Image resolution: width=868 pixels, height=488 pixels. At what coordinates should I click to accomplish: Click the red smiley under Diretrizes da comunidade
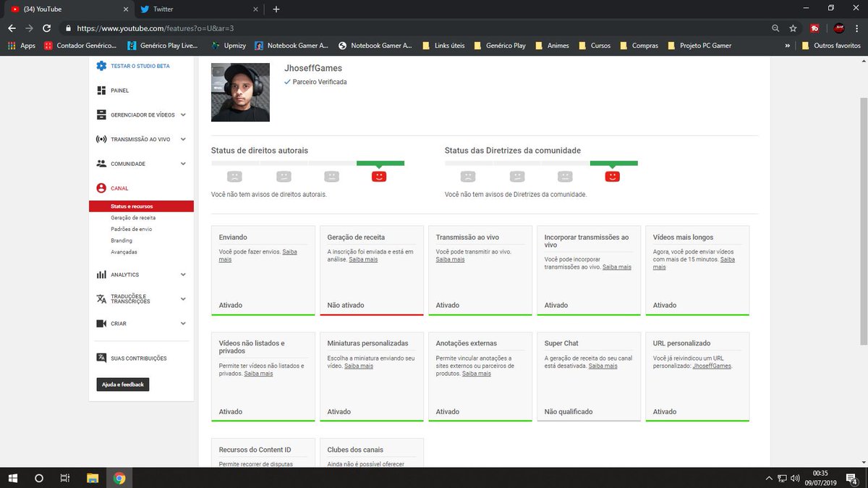[x=613, y=176]
